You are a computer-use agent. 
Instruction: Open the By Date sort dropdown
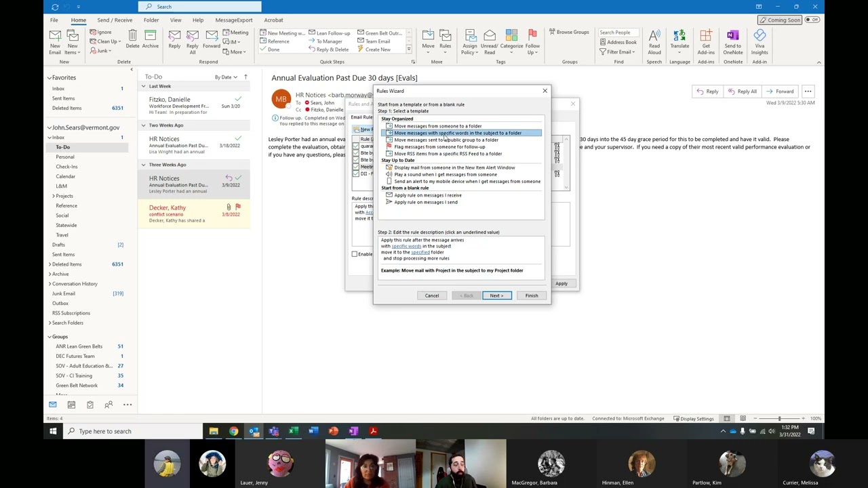coord(226,77)
